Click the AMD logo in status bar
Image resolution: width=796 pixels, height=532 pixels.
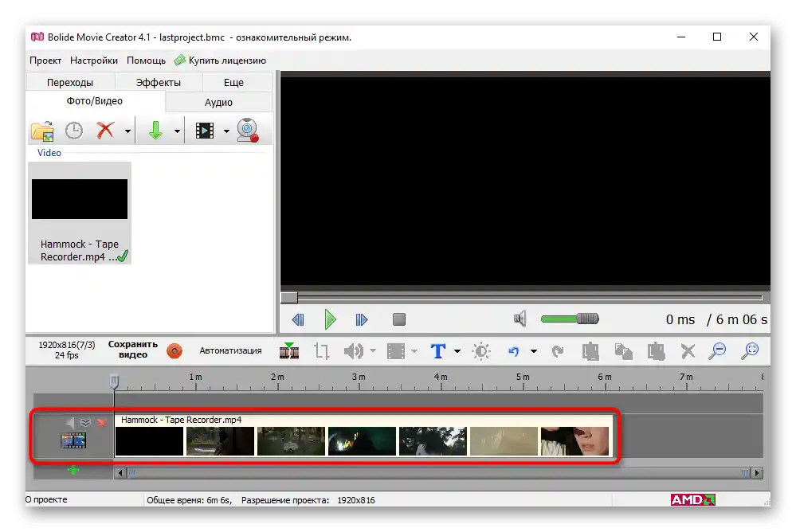(693, 500)
